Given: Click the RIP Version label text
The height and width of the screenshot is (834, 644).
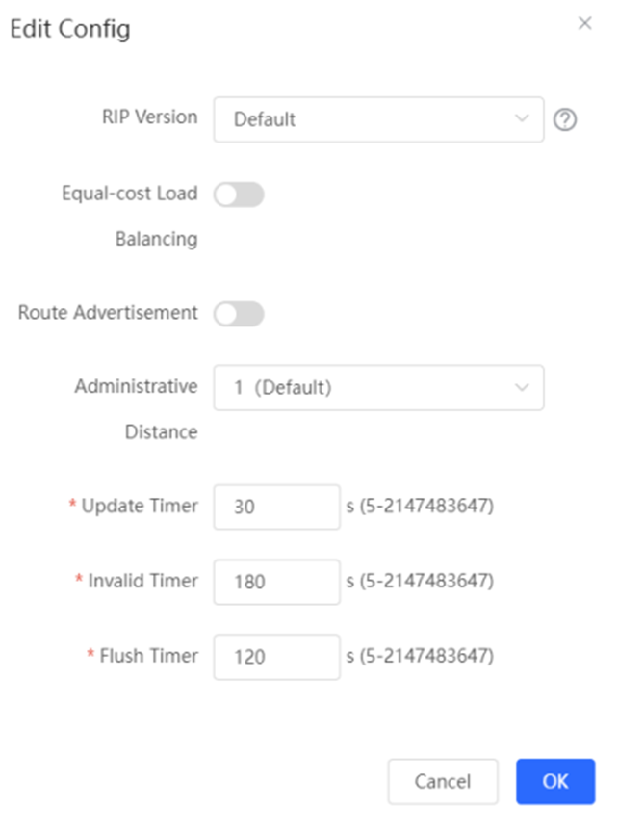Looking at the screenshot, I should coord(149,117).
